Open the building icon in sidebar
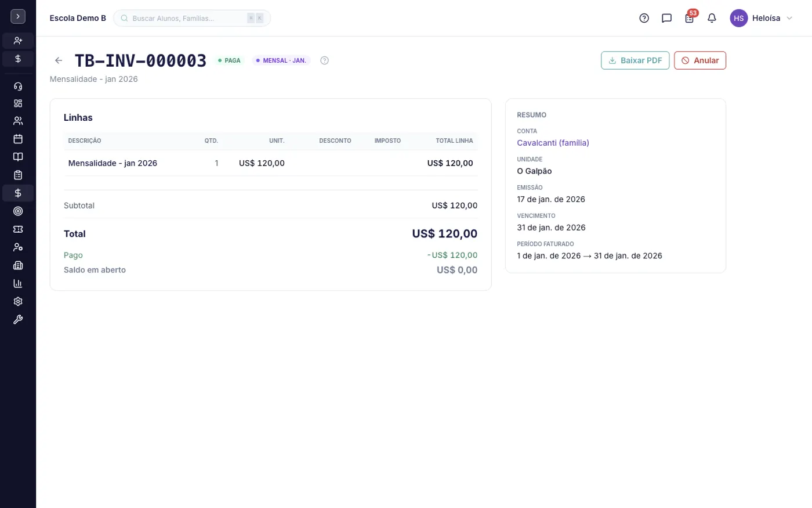The height and width of the screenshot is (508, 812). (18, 265)
